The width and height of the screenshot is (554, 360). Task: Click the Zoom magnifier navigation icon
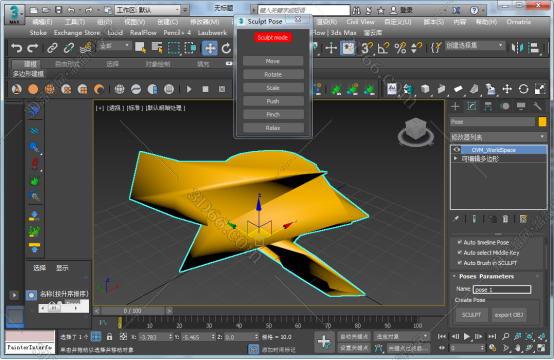click(506, 337)
